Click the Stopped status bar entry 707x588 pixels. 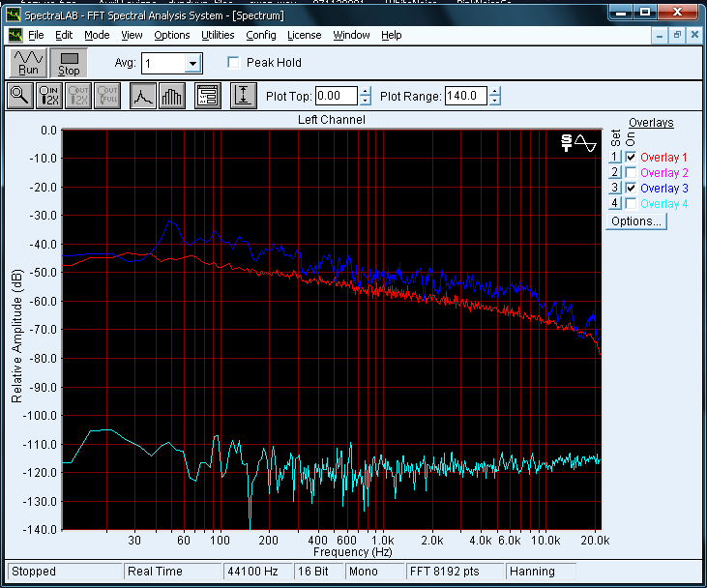pos(65,572)
